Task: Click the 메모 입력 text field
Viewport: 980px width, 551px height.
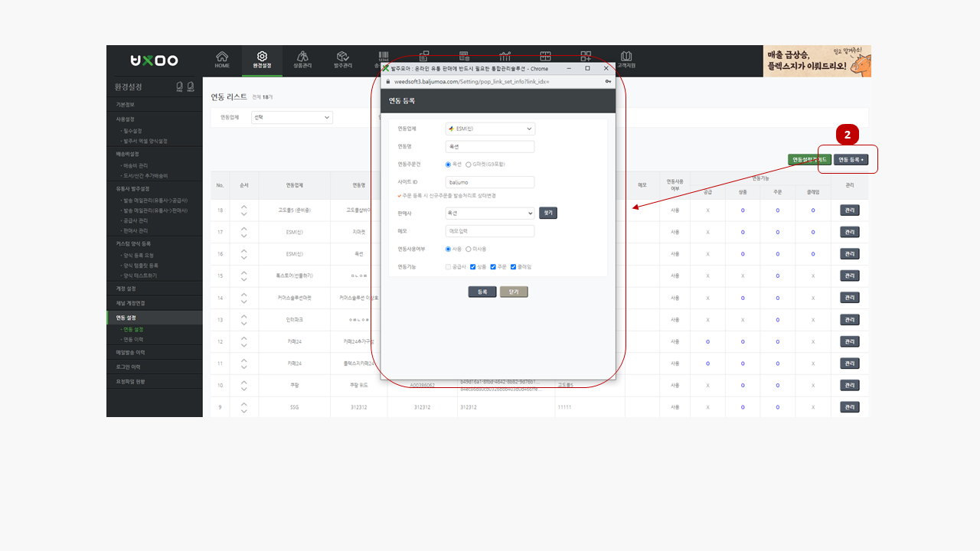Action: click(490, 231)
